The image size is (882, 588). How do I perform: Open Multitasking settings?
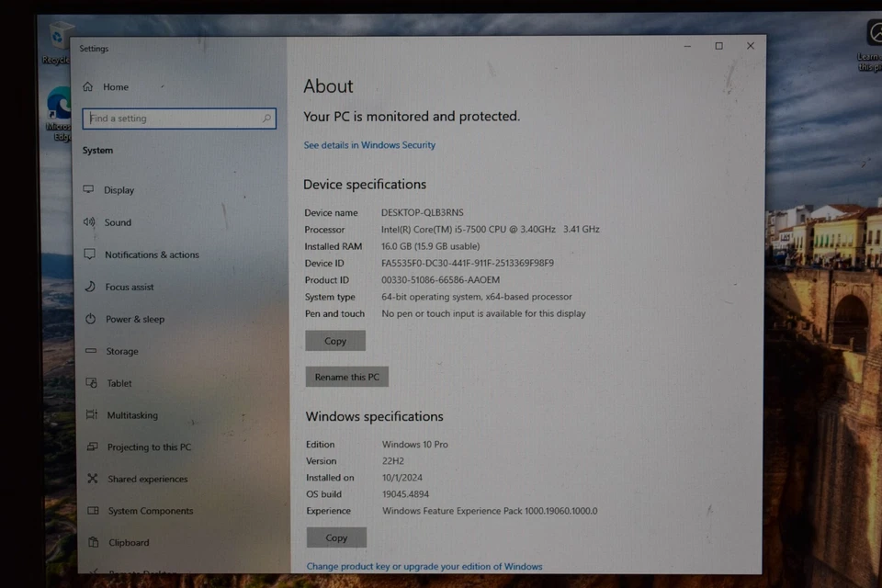click(x=131, y=415)
